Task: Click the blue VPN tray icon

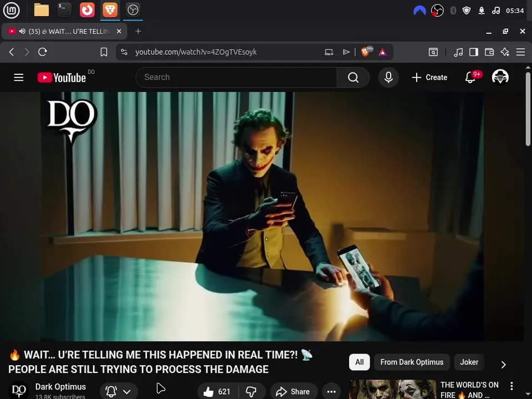Action: [x=420, y=11]
